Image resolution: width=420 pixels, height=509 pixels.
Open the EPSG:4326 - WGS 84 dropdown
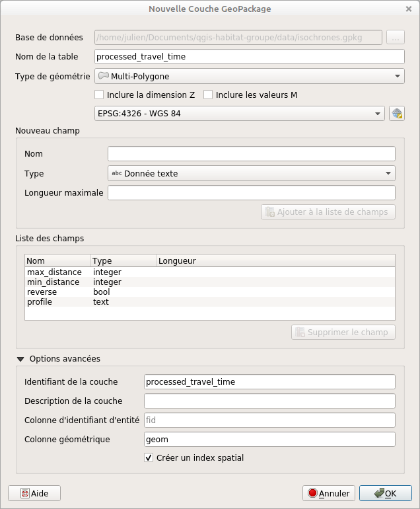240,114
